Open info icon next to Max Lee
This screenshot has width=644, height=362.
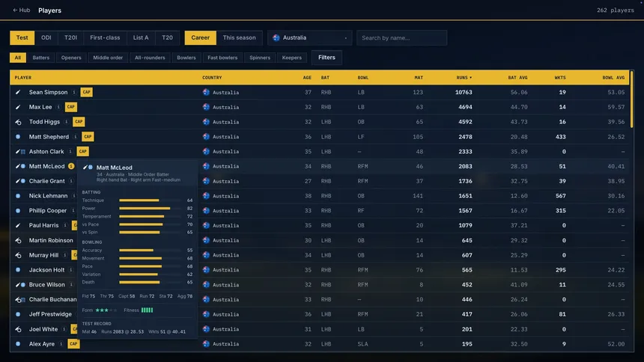(x=58, y=107)
